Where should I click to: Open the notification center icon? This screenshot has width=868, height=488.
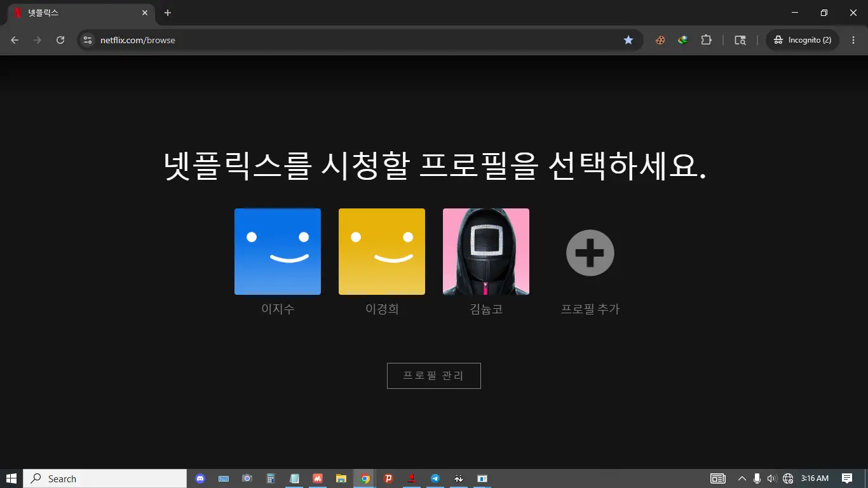(x=847, y=478)
